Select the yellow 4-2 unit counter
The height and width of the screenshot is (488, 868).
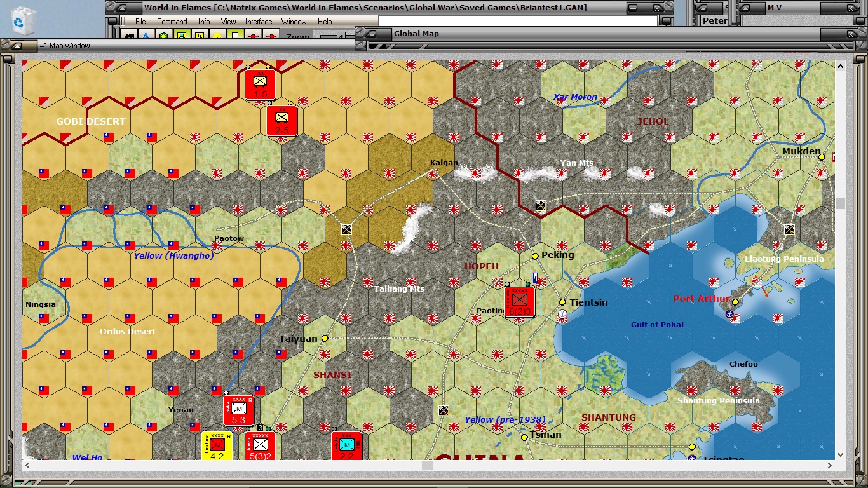(x=217, y=446)
